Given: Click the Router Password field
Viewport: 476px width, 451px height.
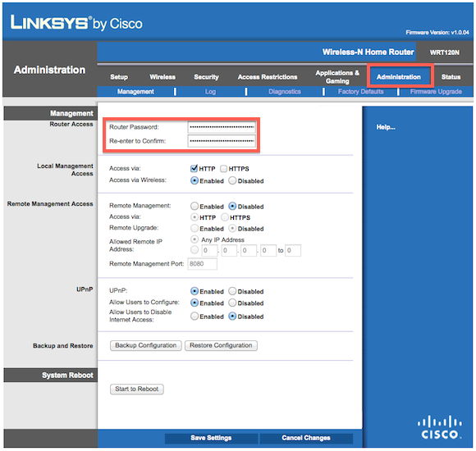Looking at the screenshot, I should pyautogui.click(x=222, y=127).
